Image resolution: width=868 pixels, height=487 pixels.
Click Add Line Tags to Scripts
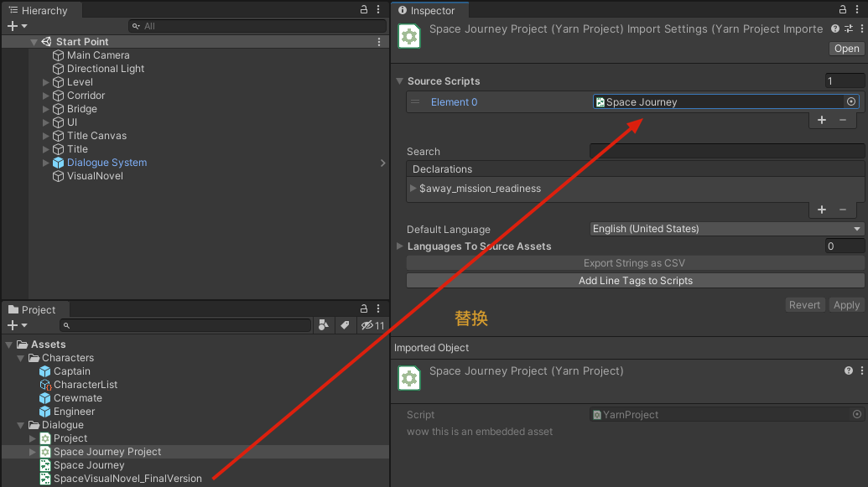pyautogui.click(x=636, y=281)
